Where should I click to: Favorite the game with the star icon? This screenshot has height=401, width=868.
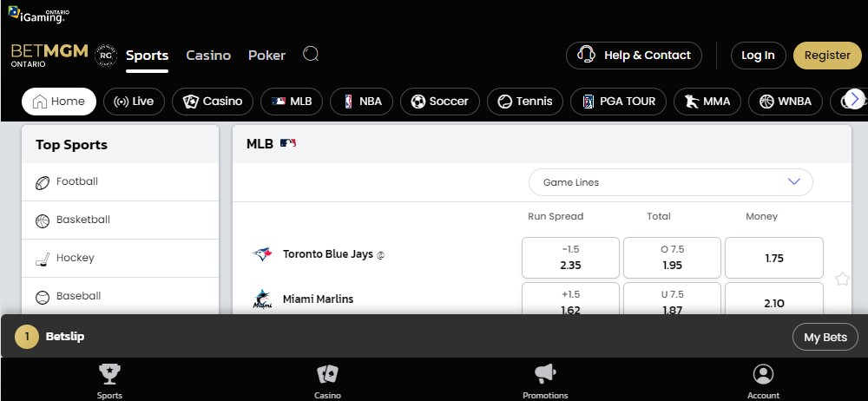(x=842, y=279)
